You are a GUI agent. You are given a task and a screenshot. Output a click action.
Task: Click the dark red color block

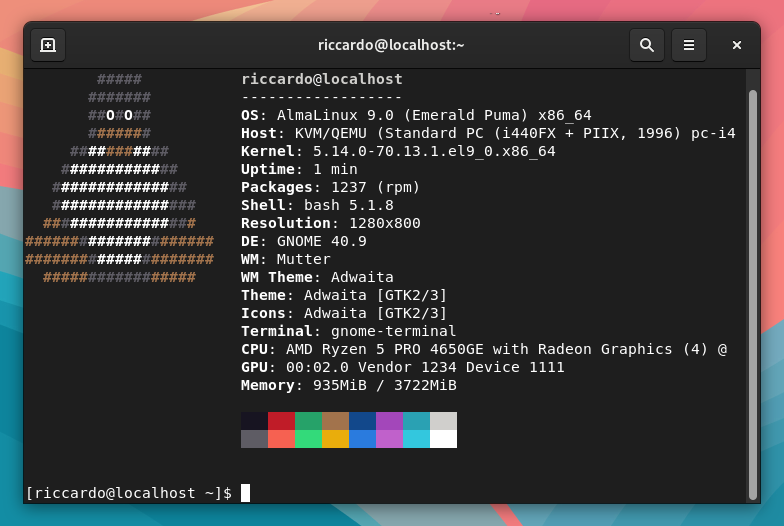[x=282, y=421]
